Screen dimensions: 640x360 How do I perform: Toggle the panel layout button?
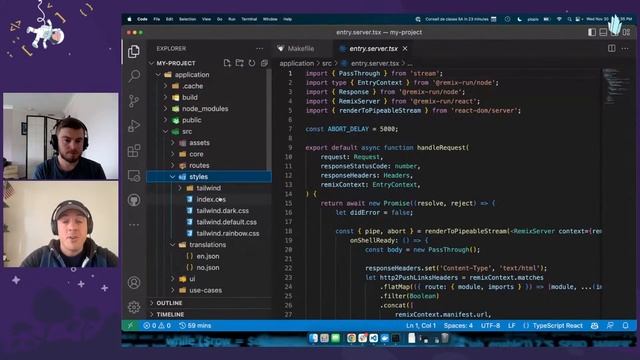pos(603,32)
